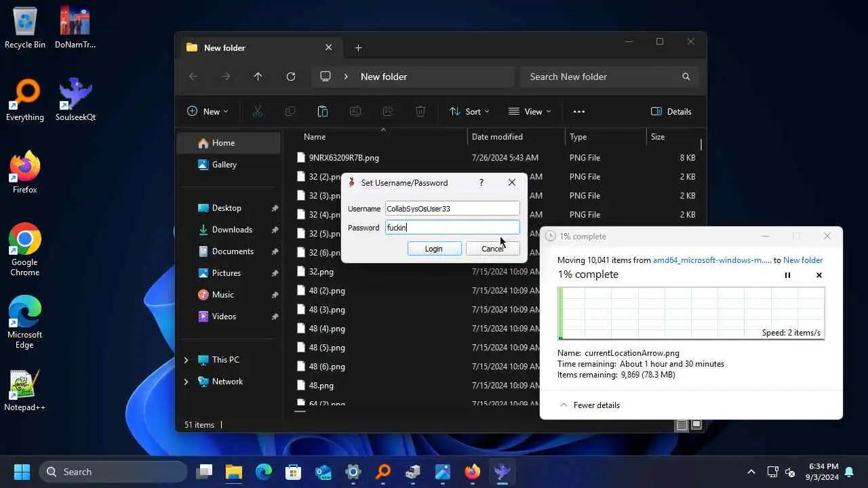
Task: Open the amd64_microsoft-windows source link
Action: [712, 260]
